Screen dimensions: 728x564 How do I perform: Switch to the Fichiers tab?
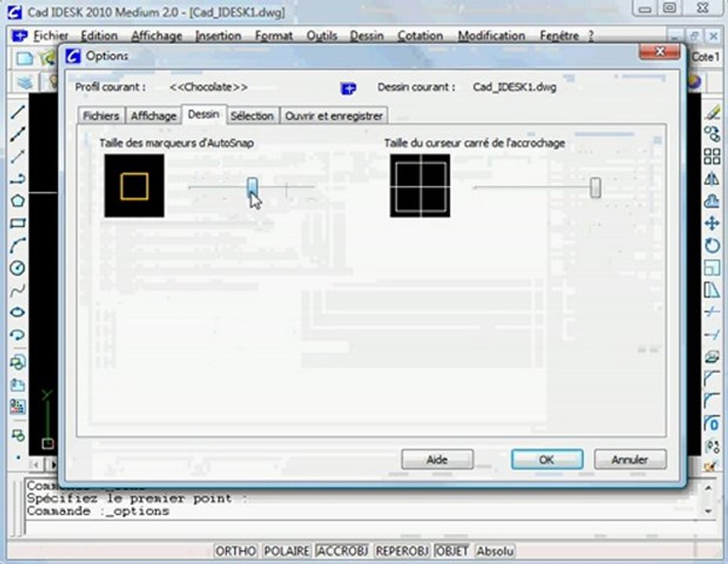pos(101,116)
